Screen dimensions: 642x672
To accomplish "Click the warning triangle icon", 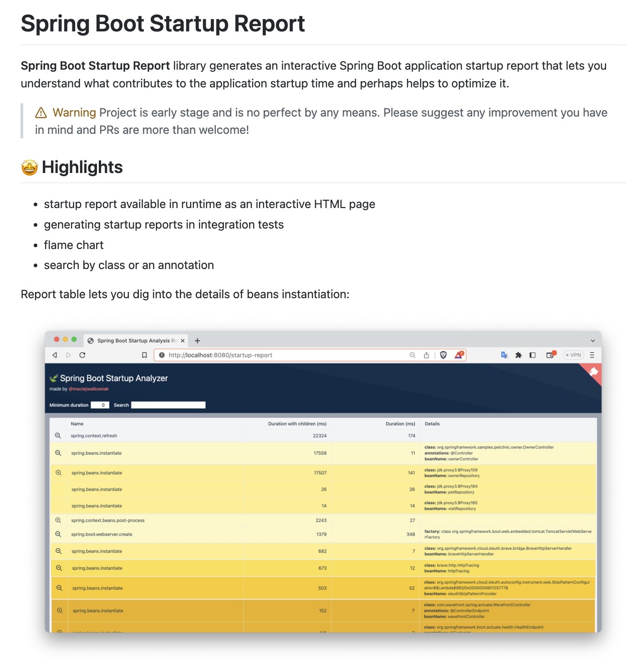I will tap(41, 112).
